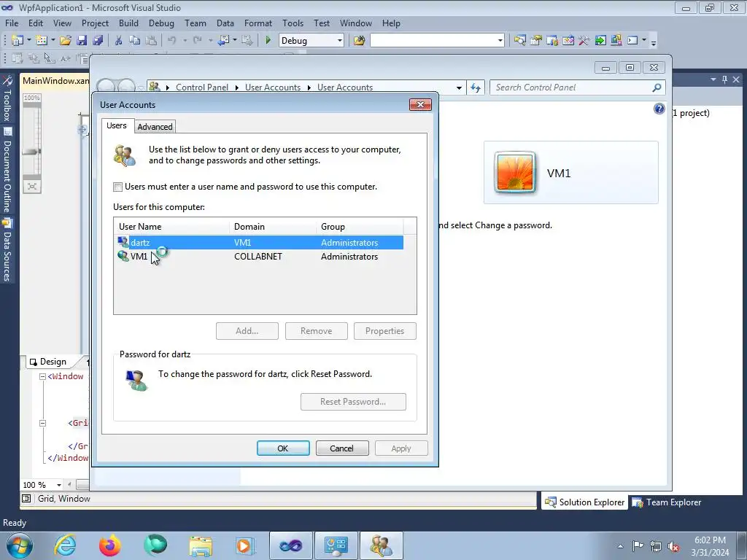Screen dimensions: 747x560
Task: Launch Firefox from the taskbar
Action: coord(110,545)
